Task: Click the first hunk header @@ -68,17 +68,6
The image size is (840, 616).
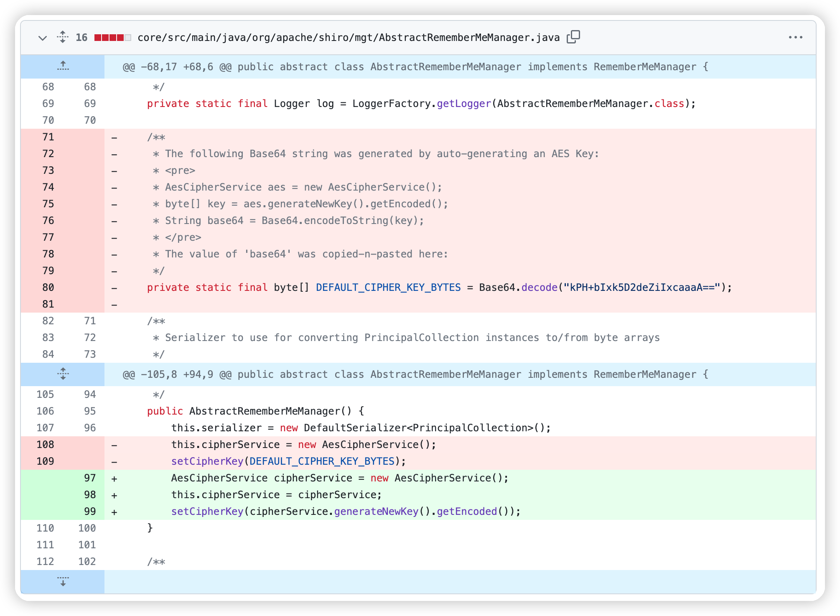Action: [x=415, y=67]
